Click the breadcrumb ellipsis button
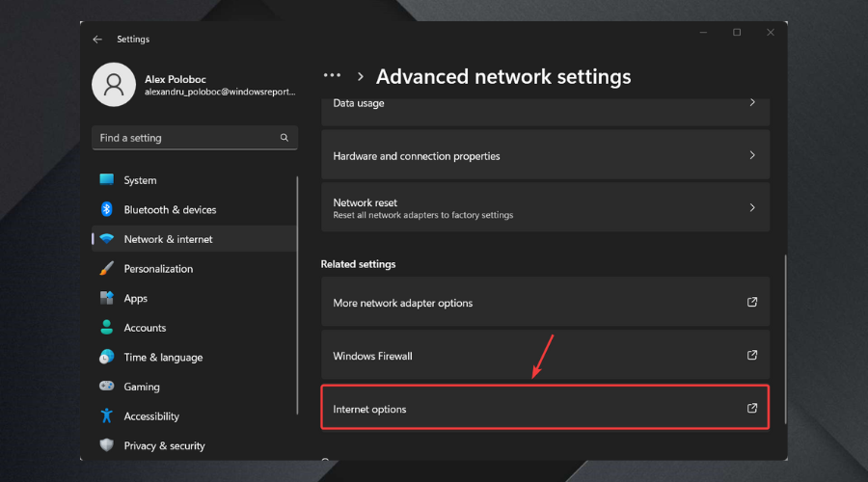The height and width of the screenshot is (482, 868). (x=332, y=76)
